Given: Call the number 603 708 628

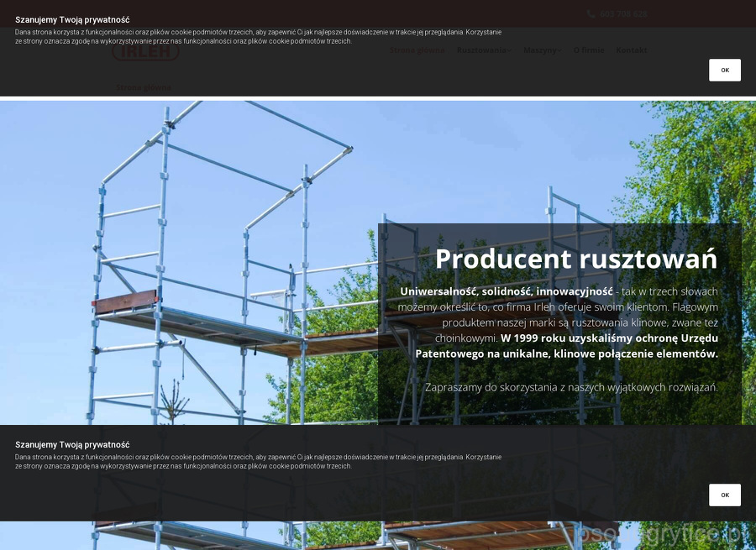Looking at the screenshot, I should (x=623, y=14).
